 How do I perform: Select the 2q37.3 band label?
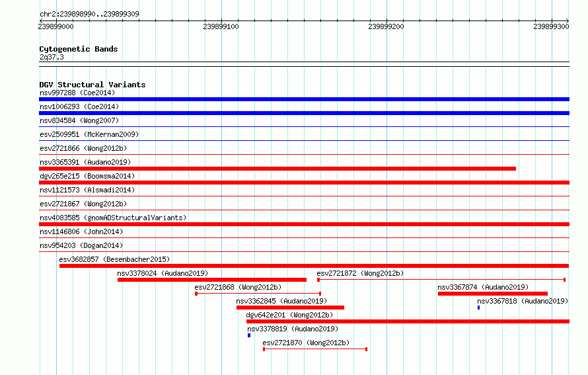pyautogui.click(x=52, y=57)
